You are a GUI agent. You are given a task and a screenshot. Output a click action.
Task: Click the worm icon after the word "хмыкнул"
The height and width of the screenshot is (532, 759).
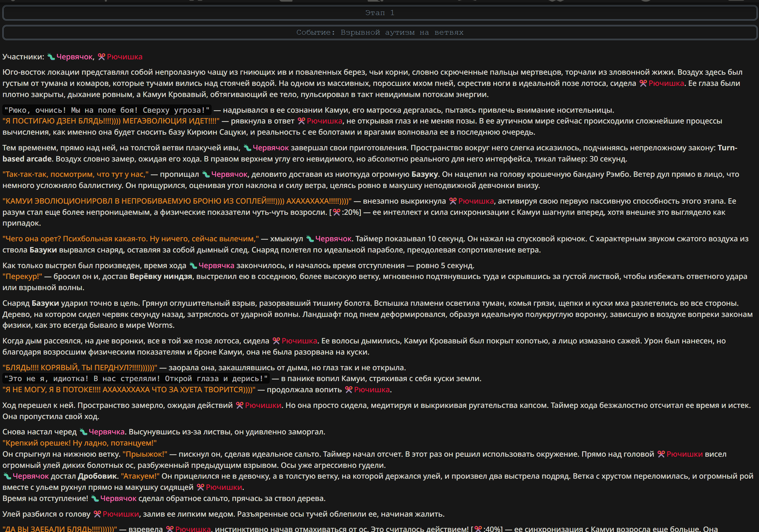(310, 239)
